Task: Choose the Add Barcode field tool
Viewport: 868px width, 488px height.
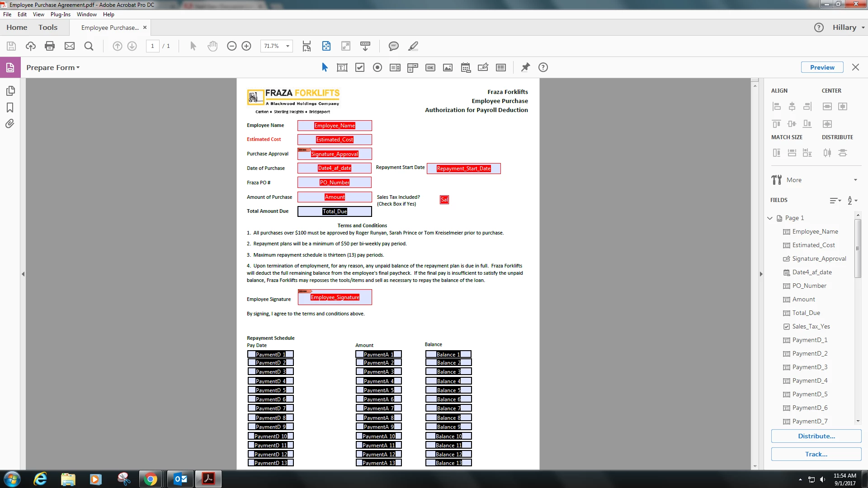Action: pyautogui.click(x=501, y=68)
